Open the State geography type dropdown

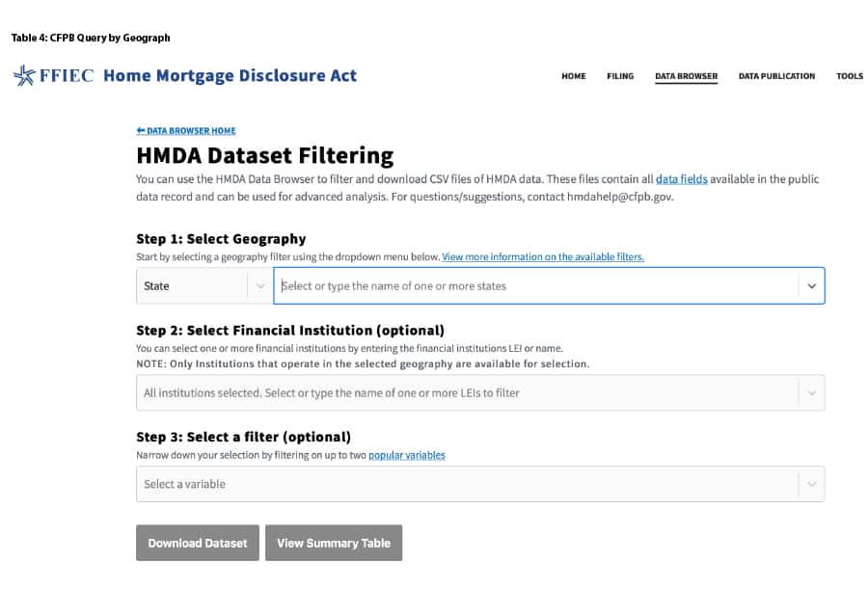(x=203, y=285)
